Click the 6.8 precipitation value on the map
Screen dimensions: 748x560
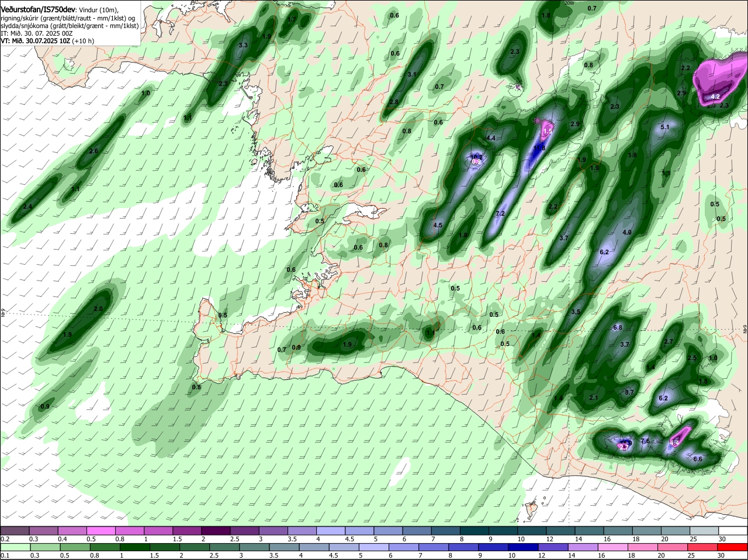pyautogui.click(x=618, y=327)
